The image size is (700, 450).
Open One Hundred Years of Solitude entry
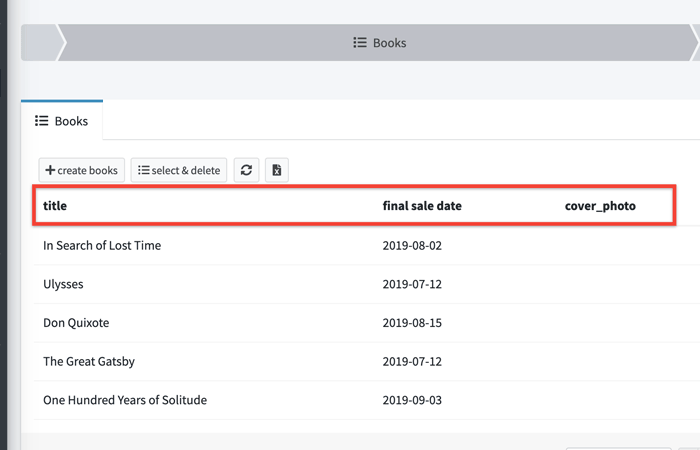pyautogui.click(x=125, y=400)
